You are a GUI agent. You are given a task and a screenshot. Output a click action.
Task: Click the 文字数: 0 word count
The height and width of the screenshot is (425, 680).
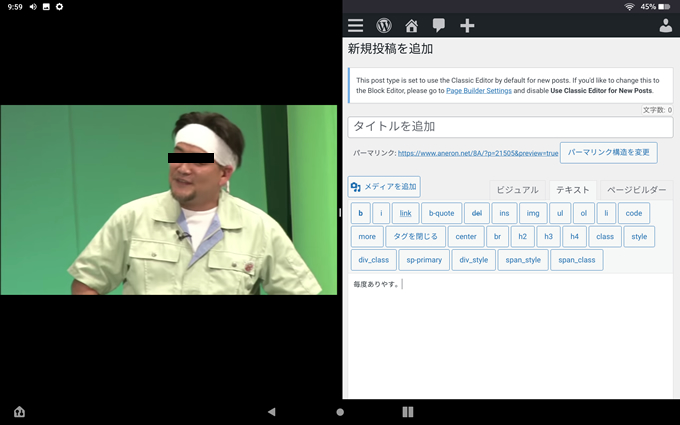click(x=657, y=110)
